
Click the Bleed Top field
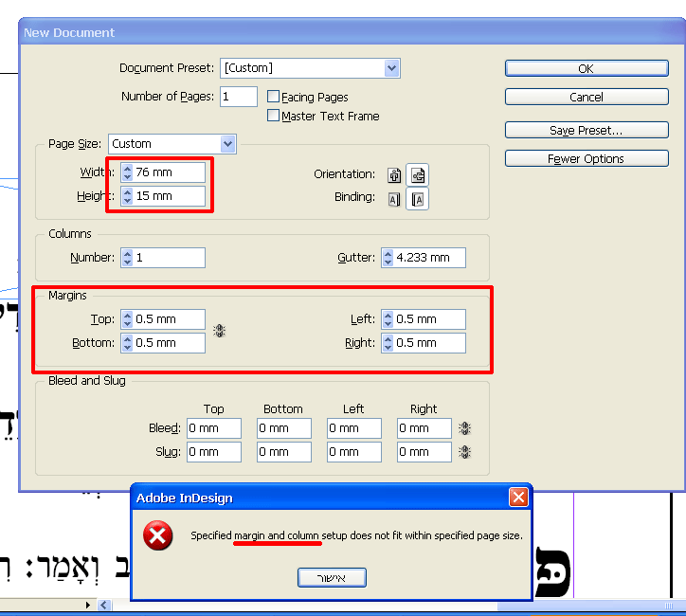214,428
